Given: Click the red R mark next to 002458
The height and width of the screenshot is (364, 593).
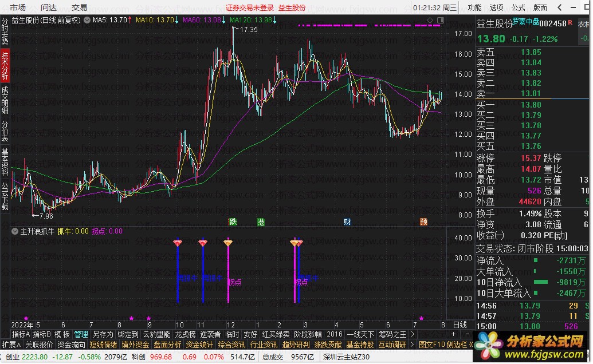Looking at the screenshot, I should (x=570, y=23).
